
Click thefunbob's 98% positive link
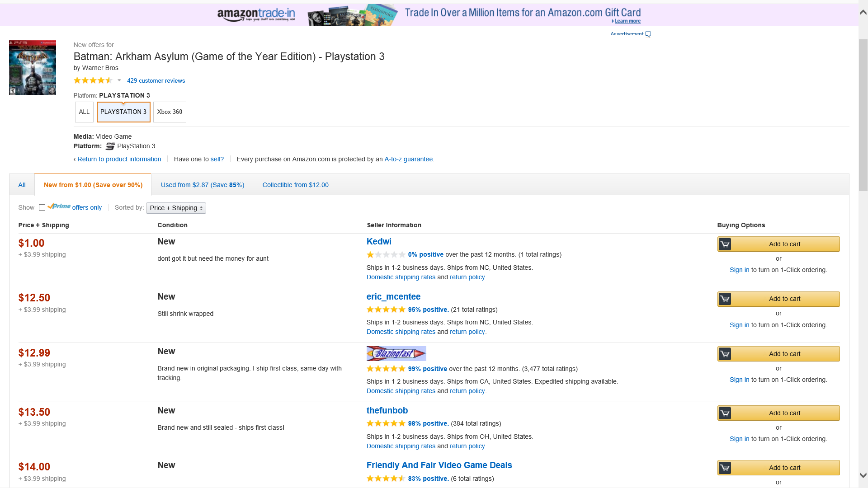tap(429, 423)
